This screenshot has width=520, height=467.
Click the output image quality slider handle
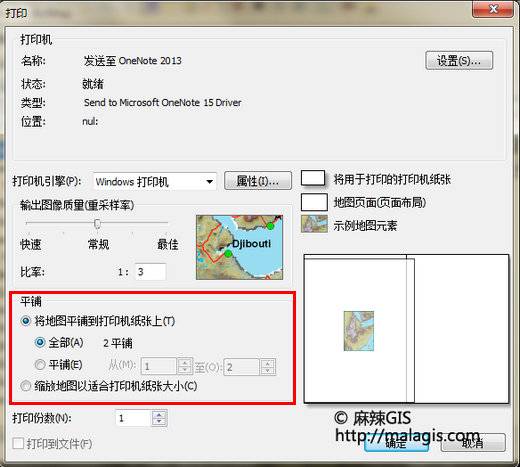click(x=97, y=224)
